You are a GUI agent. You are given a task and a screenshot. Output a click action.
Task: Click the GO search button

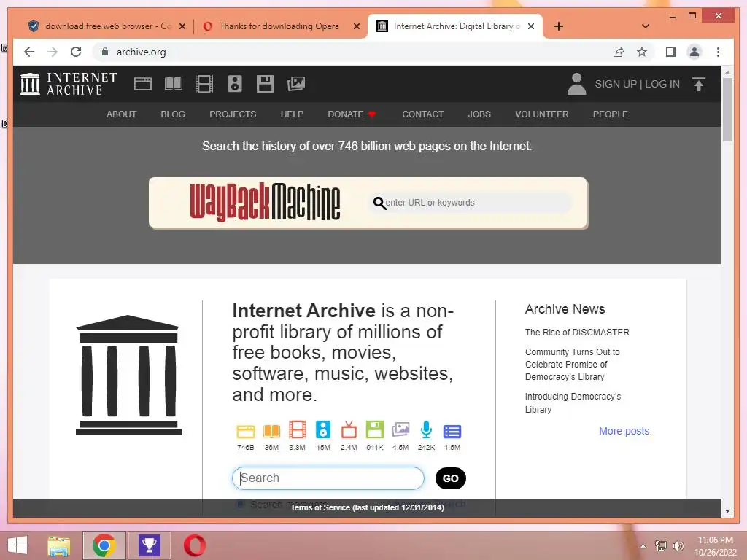pyautogui.click(x=451, y=478)
